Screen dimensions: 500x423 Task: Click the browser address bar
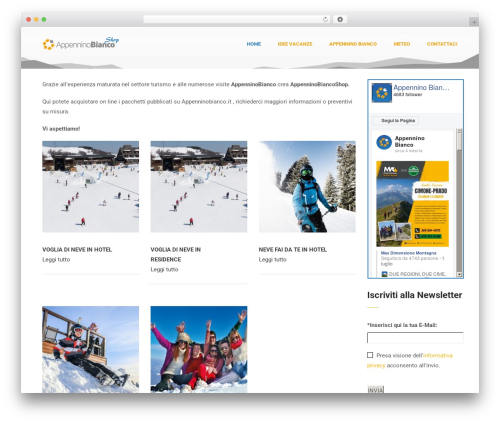pos(237,20)
